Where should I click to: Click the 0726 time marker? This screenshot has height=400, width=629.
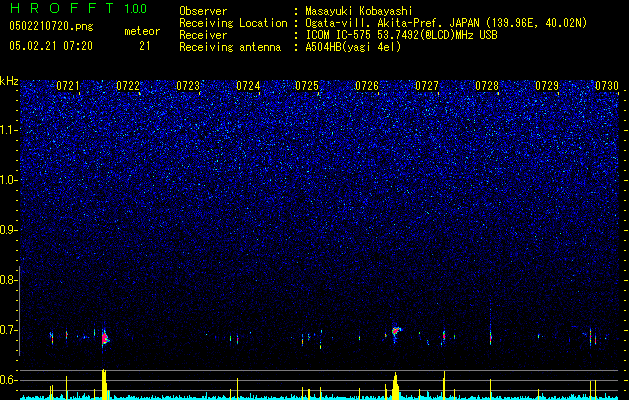point(367,86)
